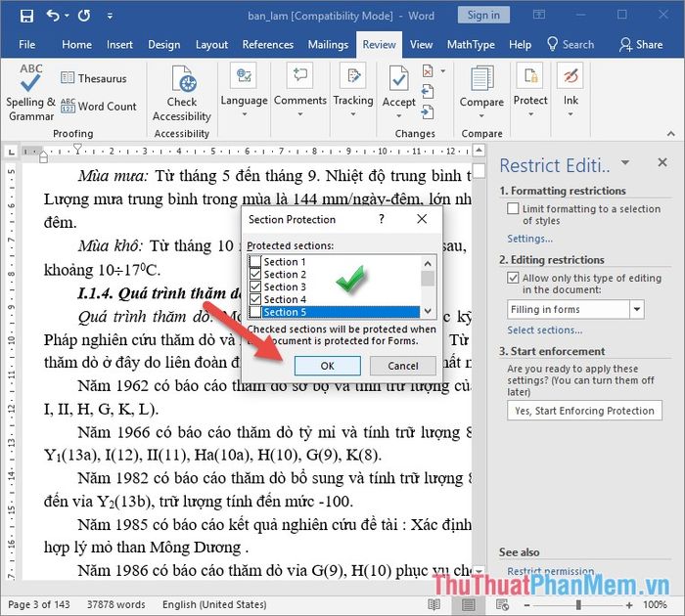Image resolution: width=685 pixels, height=616 pixels.
Task: Click the 37878 words count in status bar
Action: click(115, 604)
